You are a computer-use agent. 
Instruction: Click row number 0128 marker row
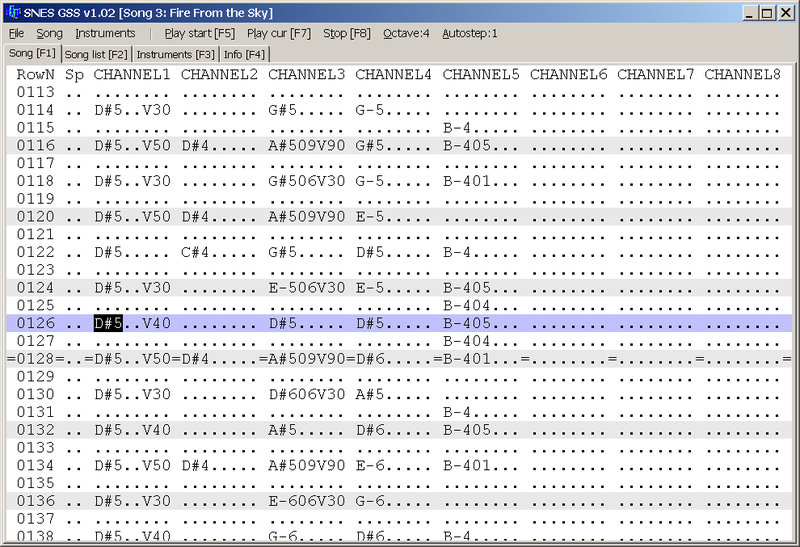(35, 359)
